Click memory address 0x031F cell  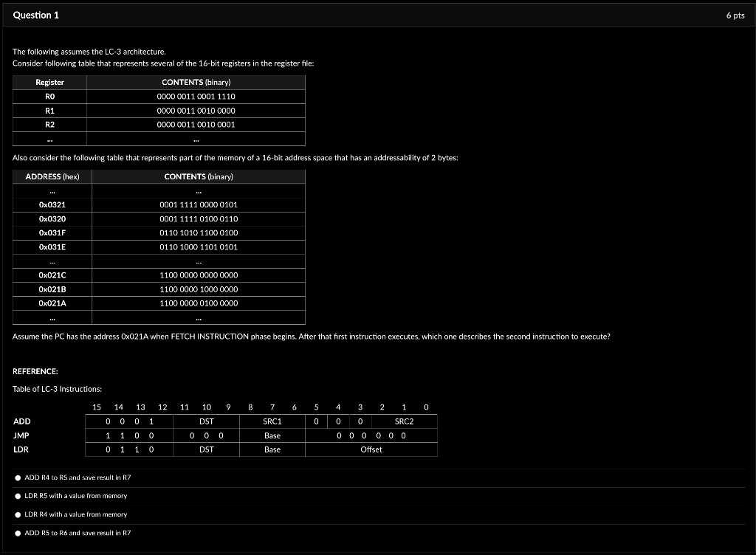(52, 232)
